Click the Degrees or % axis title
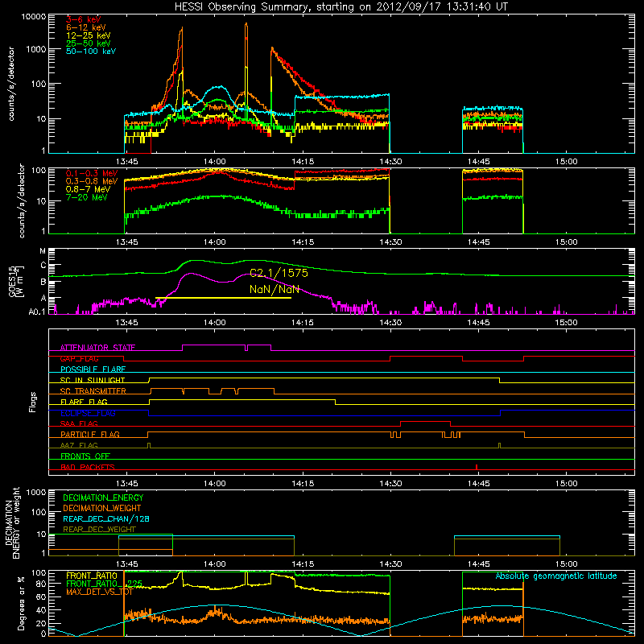The height and width of the screenshot is (644, 644). pos(21,603)
